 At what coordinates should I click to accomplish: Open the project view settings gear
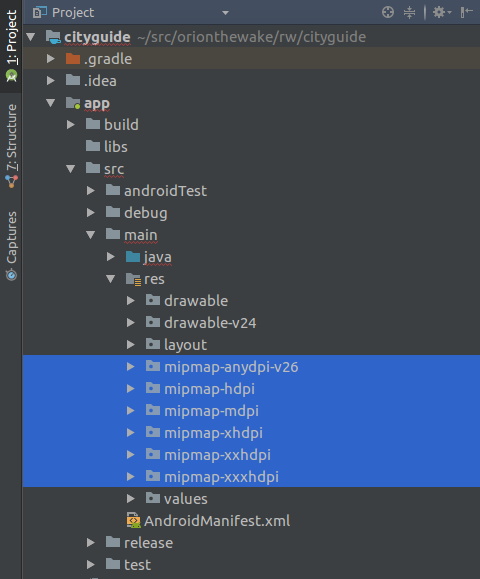[442, 13]
